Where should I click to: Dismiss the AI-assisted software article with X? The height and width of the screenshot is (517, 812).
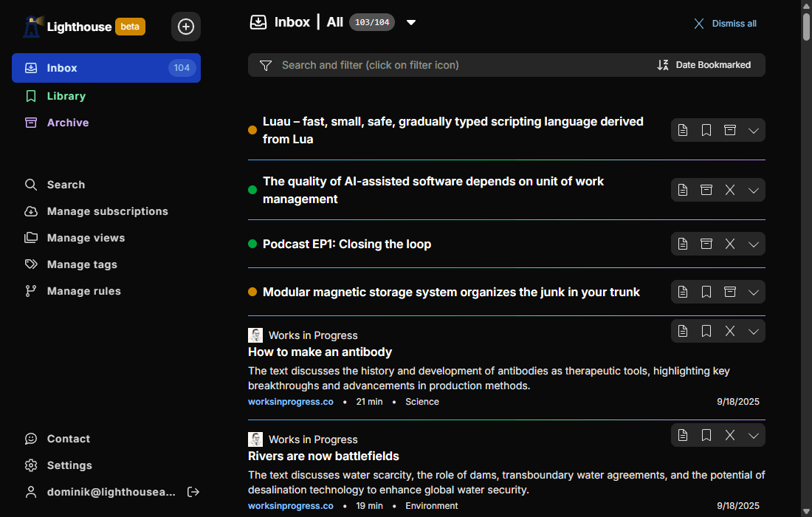click(x=730, y=190)
